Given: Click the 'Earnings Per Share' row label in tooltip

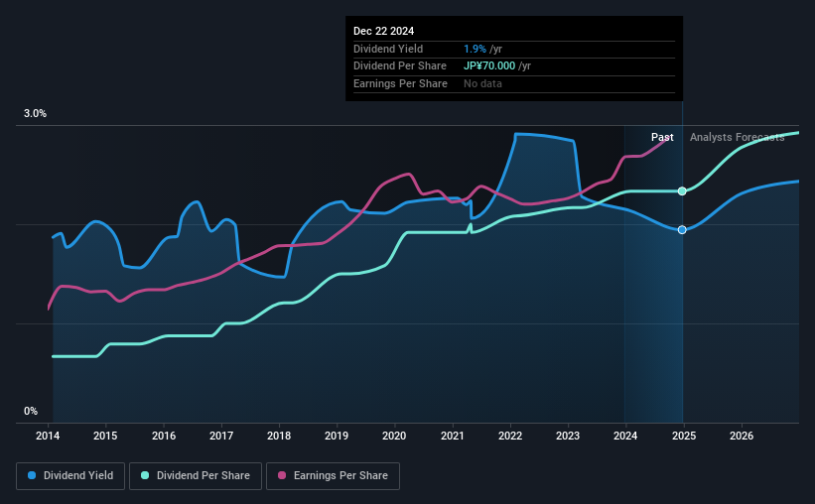Looking at the screenshot, I should click(x=400, y=83).
